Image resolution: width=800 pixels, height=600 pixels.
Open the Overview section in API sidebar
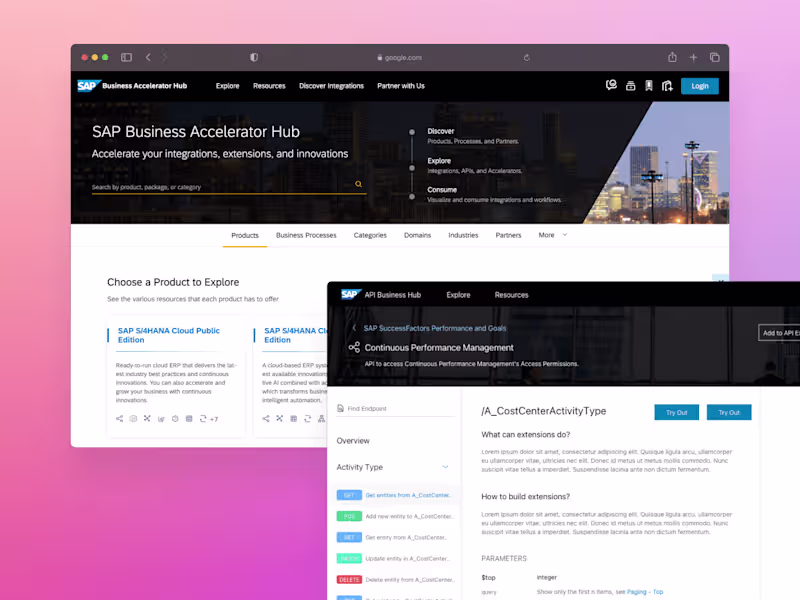click(353, 441)
